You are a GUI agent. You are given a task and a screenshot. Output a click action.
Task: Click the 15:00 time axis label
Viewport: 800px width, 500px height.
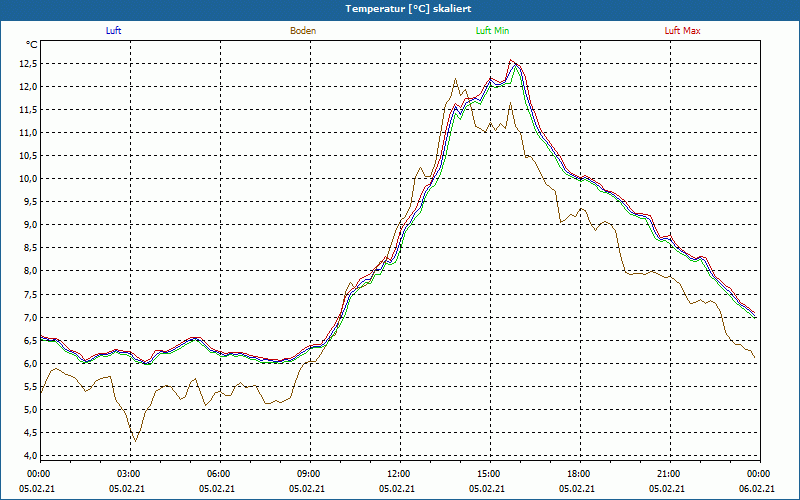(489, 474)
